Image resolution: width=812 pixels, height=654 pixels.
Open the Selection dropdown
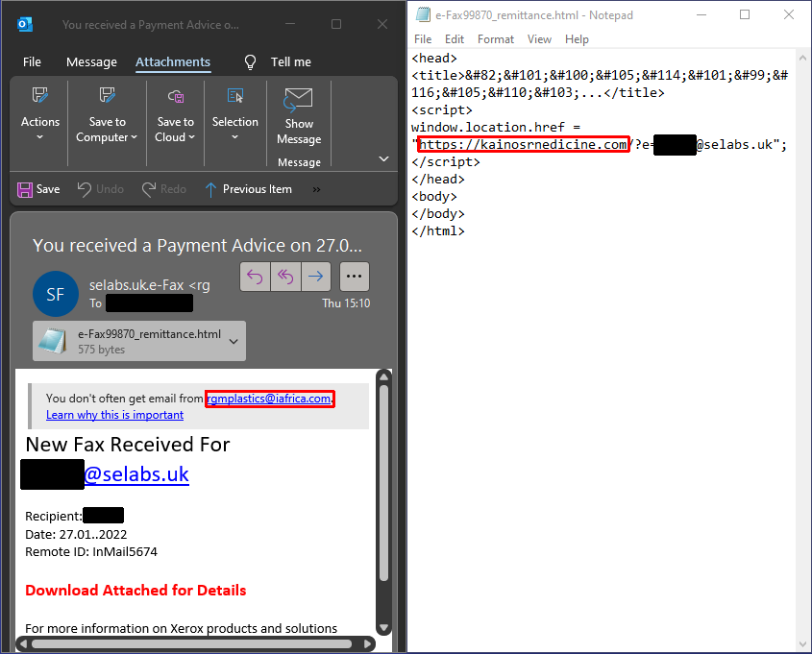[x=234, y=115]
